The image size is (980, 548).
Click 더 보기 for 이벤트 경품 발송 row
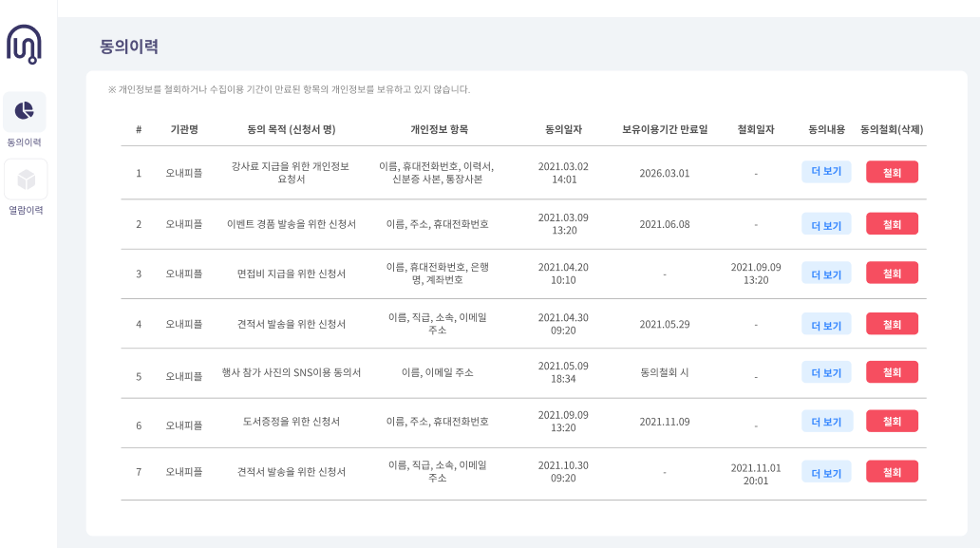pyautogui.click(x=826, y=224)
